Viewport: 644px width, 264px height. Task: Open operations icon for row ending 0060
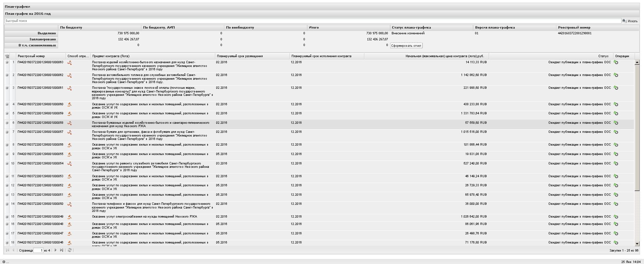616,104
